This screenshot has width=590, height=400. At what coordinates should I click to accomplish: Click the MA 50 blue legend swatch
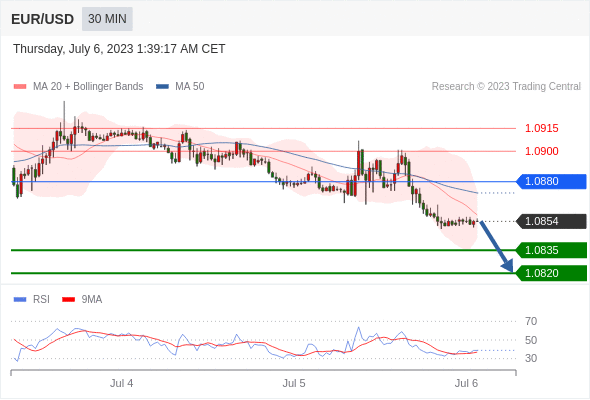(x=162, y=87)
